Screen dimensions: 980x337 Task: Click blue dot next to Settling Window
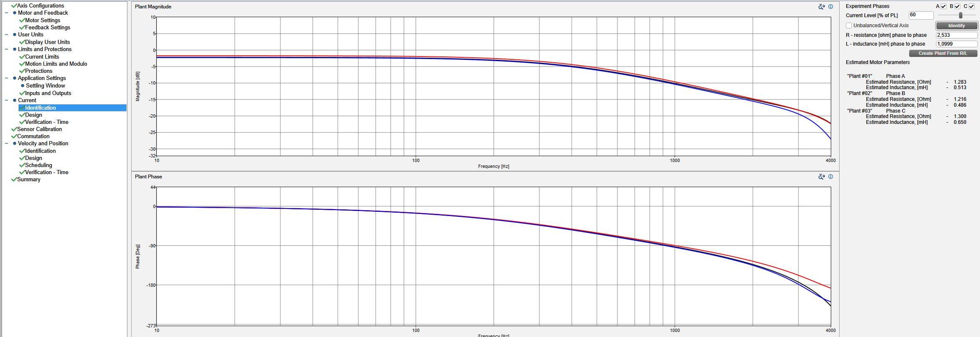click(x=23, y=86)
